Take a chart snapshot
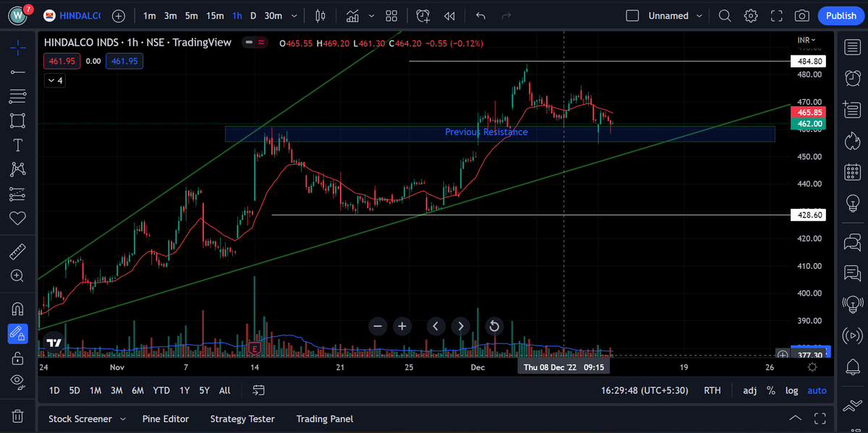Screen dimensions: 868x433 [801, 16]
